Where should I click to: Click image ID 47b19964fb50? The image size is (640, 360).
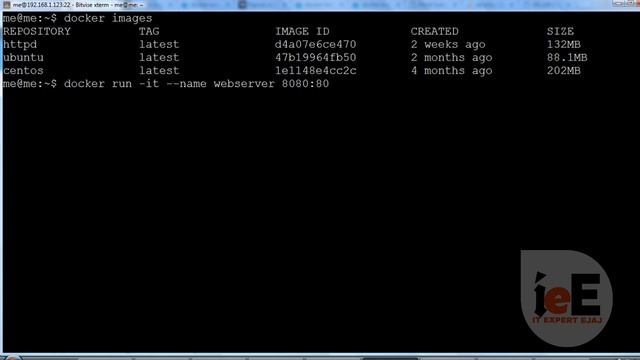pos(316,58)
